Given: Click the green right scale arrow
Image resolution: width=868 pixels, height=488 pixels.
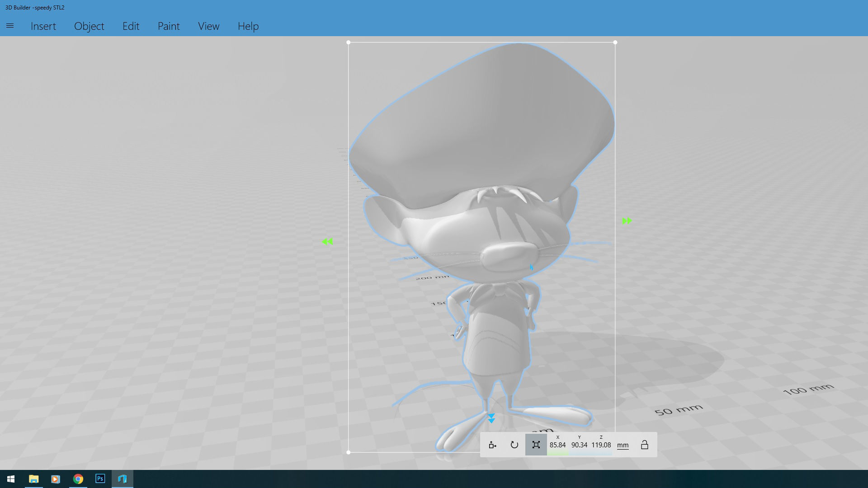Looking at the screenshot, I should tap(627, 221).
